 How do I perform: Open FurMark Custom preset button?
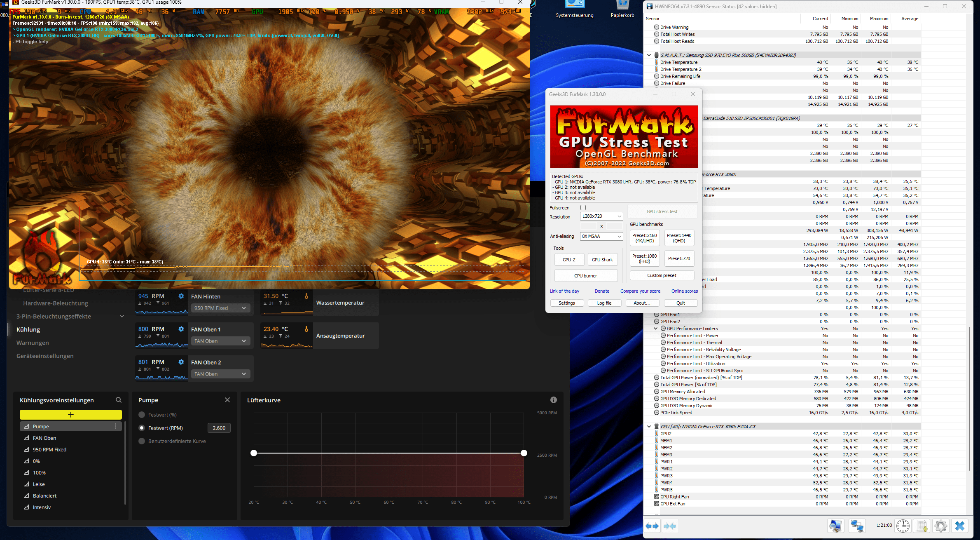pos(662,275)
